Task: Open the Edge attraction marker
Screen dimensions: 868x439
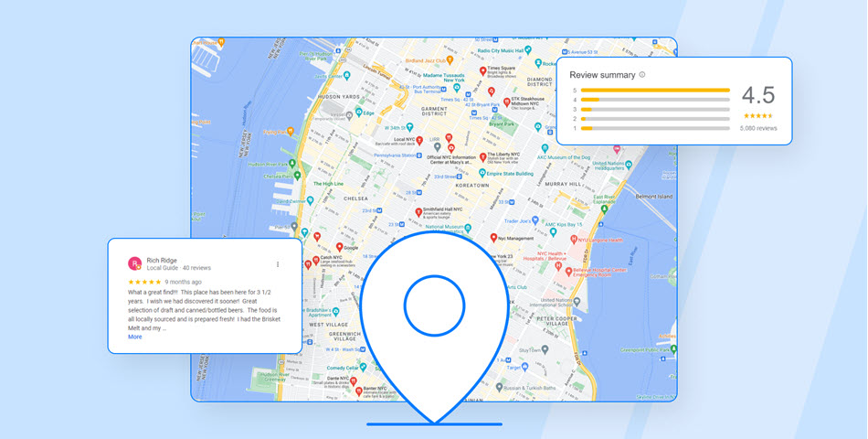Action: click(x=358, y=112)
